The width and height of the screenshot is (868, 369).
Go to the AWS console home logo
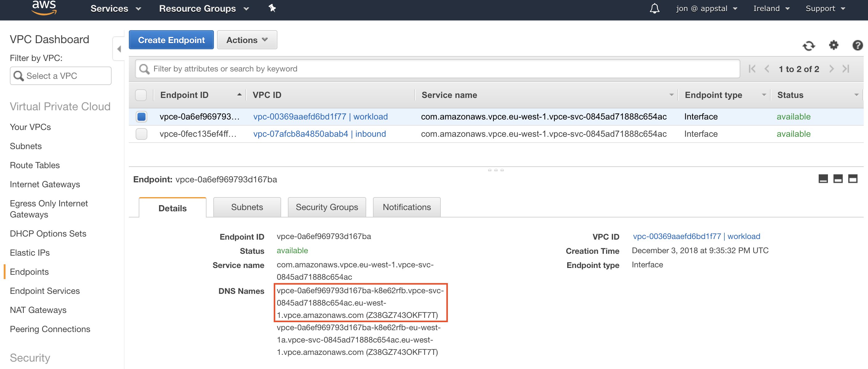(x=44, y=8)
